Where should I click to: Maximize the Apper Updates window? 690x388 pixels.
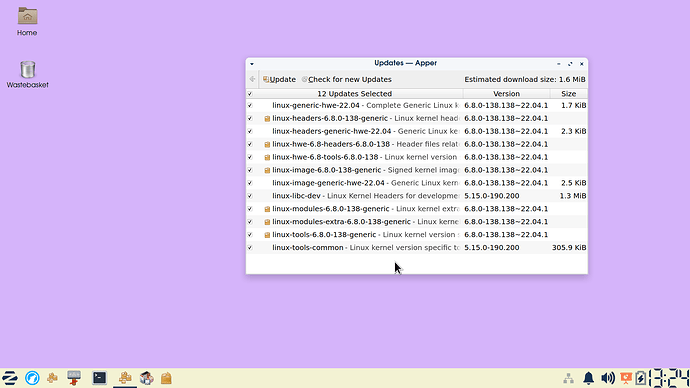pos(570,64)
